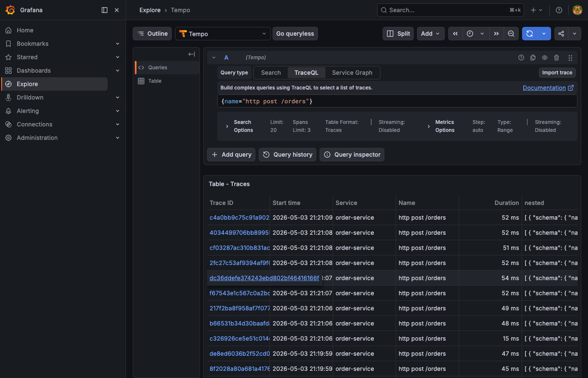The image size is (588, 378).
Task: Open Drilldown in sidebar
Action: (x=30, y=97)
